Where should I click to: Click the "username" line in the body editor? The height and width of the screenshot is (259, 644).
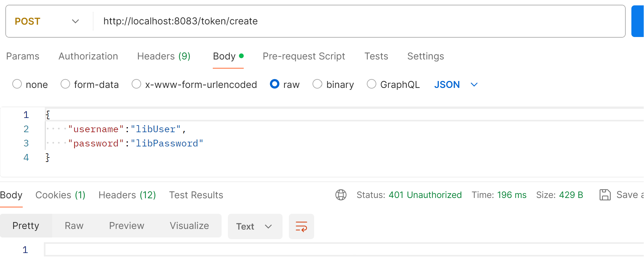click(x=127, y=129)
